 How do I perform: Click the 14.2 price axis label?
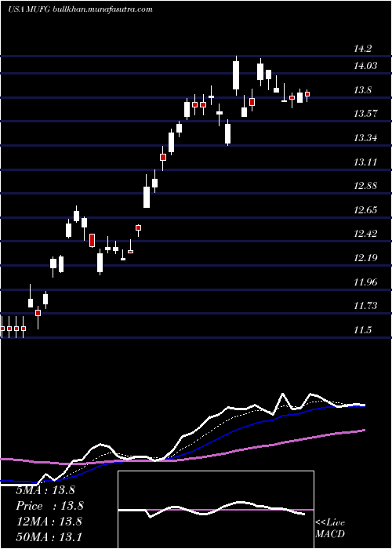[x=362, y=49]
